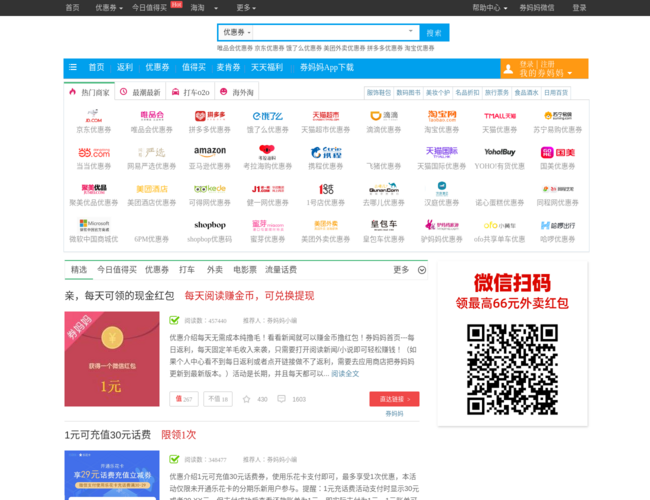The image size is (650, 500).
Task: Click 今日值得买 in top dark bar
Action: pos(149,8)
